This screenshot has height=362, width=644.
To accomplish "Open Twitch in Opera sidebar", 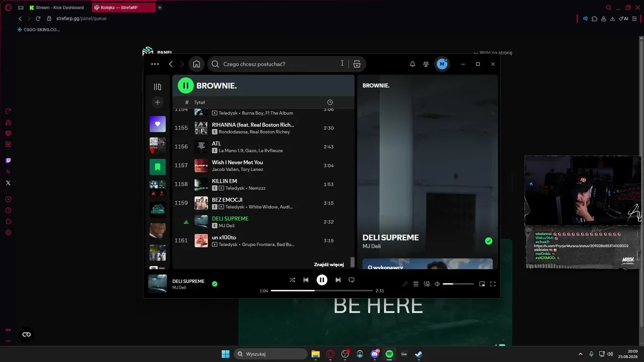I will click(x=8, y=160).
